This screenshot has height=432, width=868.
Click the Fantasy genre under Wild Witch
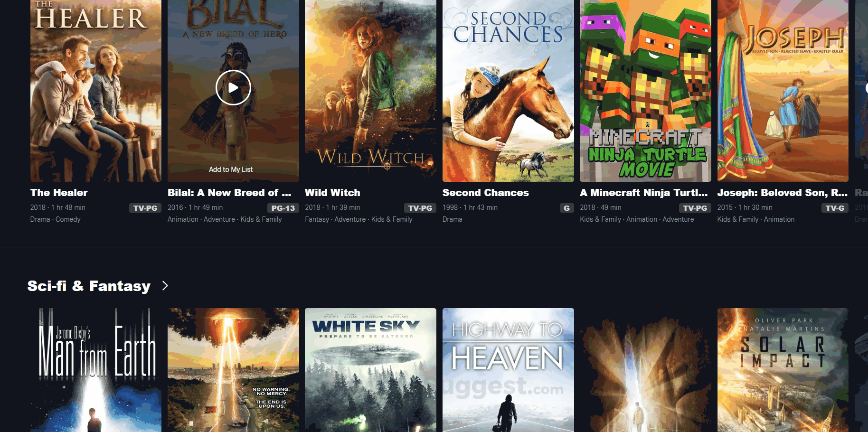tap(317, 219)
